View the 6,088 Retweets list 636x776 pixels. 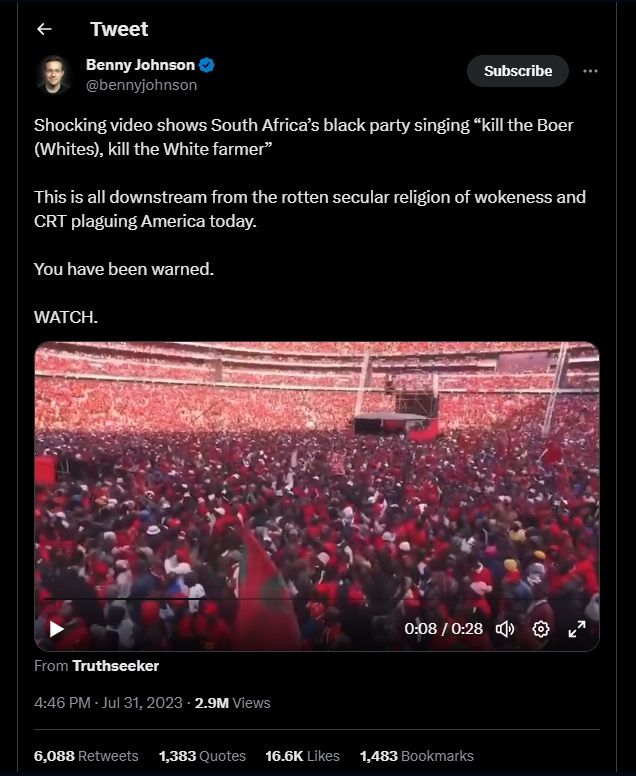click(x=86, y=756)
